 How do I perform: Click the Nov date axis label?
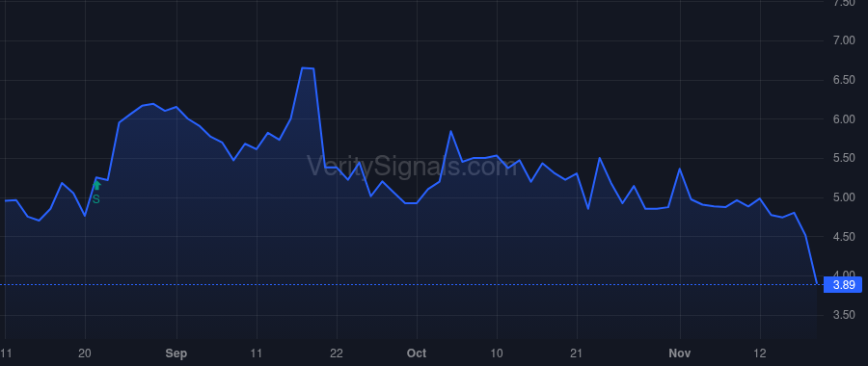point(679,353)
